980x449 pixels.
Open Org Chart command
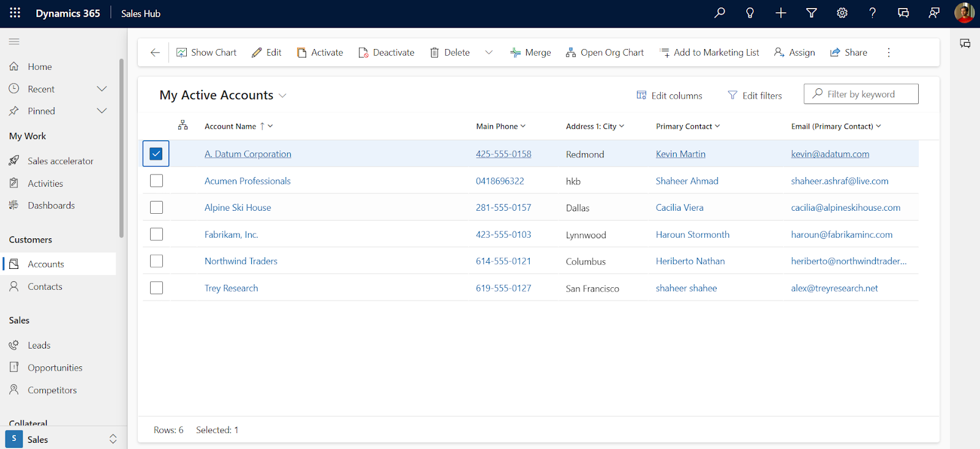(x=605, y=53)
